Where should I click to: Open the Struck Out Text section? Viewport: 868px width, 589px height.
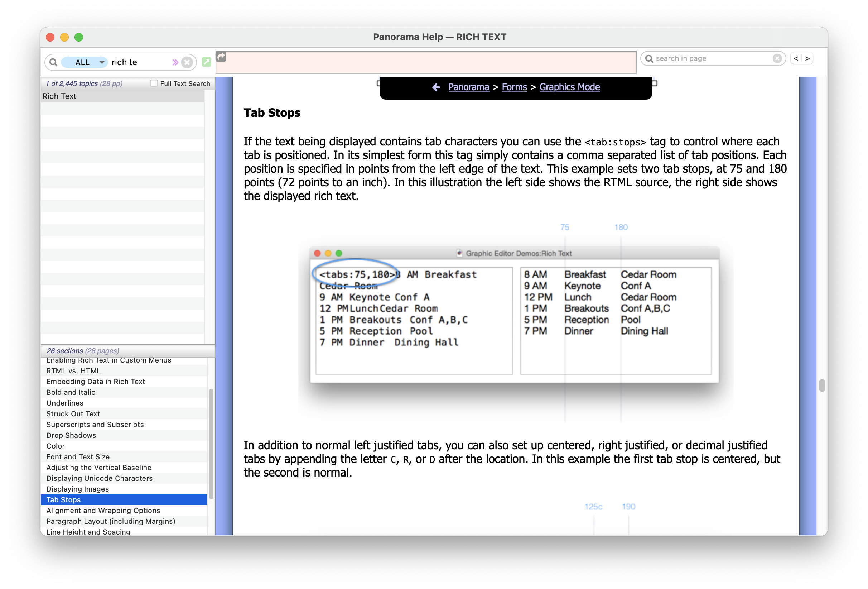click(x=124, y=414)
